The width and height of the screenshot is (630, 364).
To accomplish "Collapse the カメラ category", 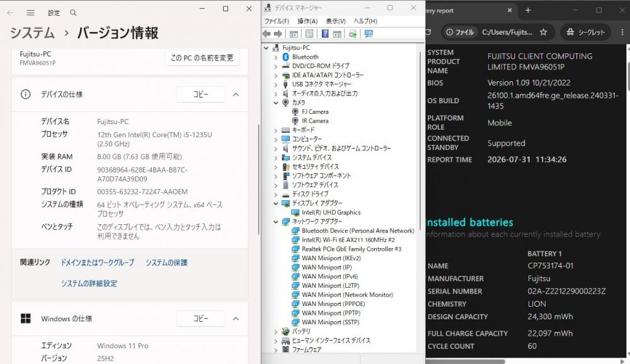I will pyautogui.click(x=276, y=103).
